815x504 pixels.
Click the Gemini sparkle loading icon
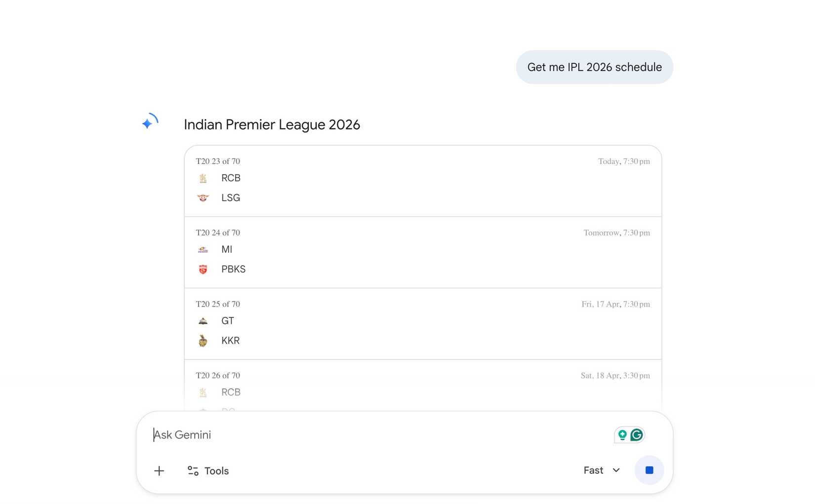(149, 122)
